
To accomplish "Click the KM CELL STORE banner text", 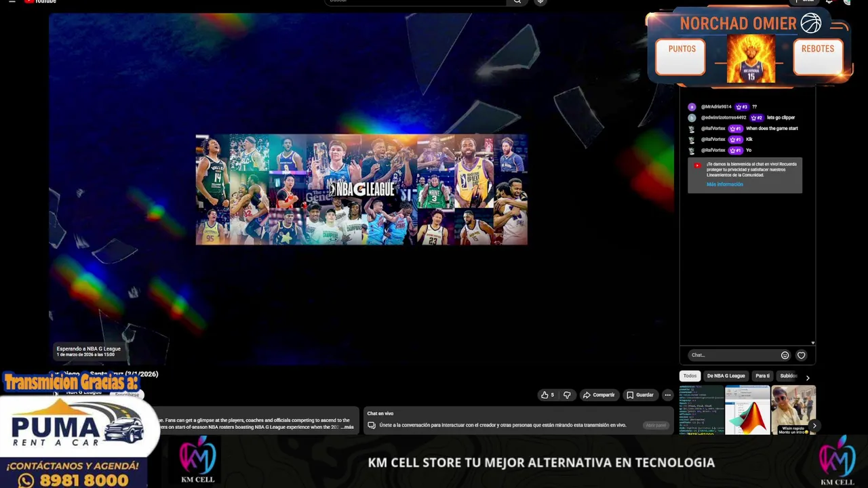I will point(541,463).
